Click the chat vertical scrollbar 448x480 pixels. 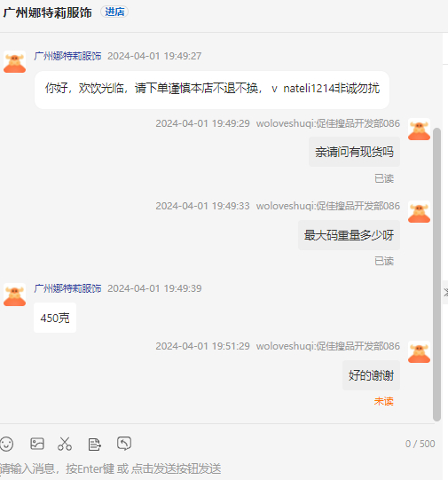tap(436, 274)
